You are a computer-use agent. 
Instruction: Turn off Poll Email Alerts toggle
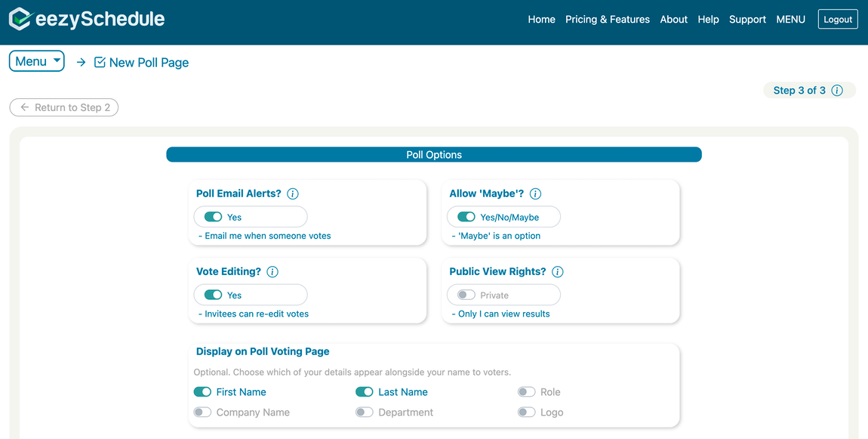click(213, 217)
